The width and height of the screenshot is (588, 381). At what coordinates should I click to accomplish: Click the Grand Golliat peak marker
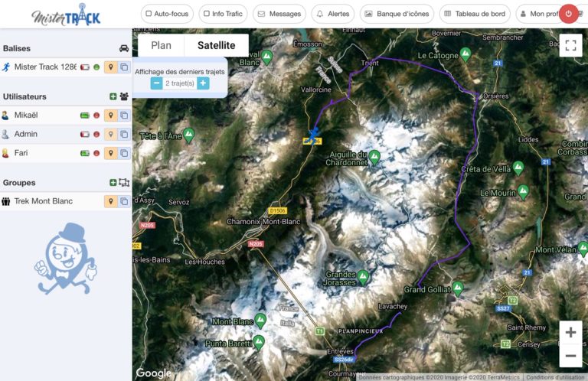pyautogui.click(x=458, y=288)
